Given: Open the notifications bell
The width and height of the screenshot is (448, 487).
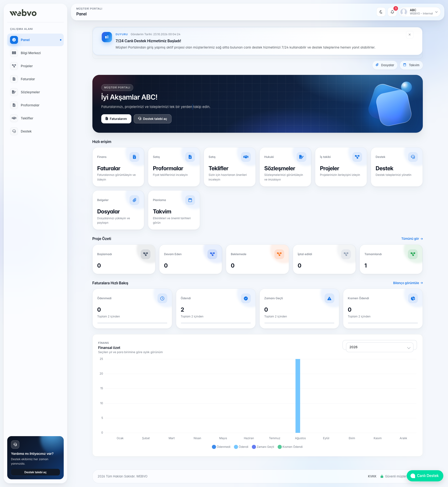Looking at the screenshot, I should pos(392,12).
